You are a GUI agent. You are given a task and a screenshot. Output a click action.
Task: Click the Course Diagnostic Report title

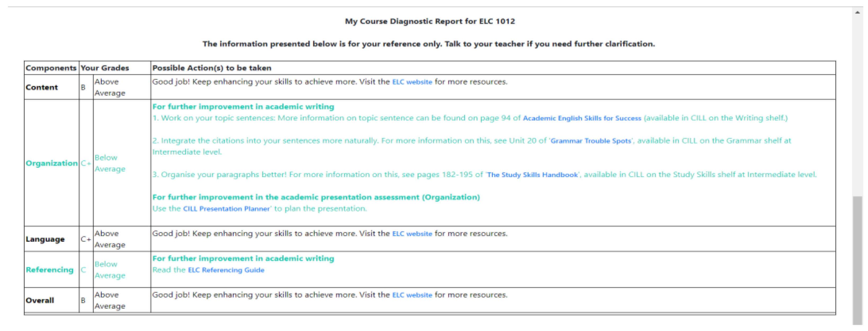coord(429,21)
